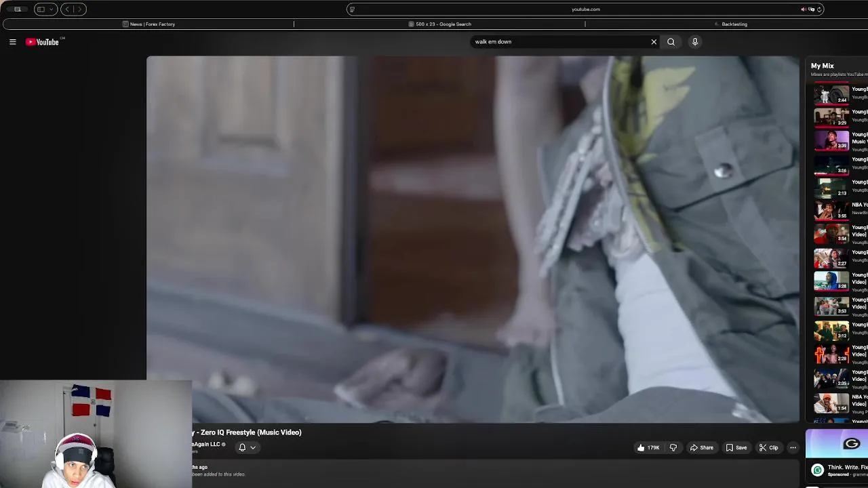The image size is (868, 488).
Task: Open the sidebar button dropdown chevron
Action: (x=51, y=9)
